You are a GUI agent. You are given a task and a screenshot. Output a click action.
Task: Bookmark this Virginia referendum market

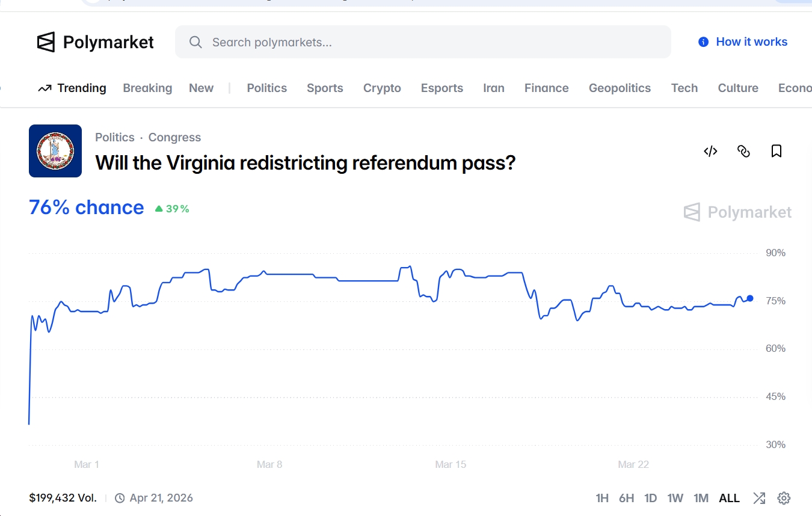(x=777, y=151)
